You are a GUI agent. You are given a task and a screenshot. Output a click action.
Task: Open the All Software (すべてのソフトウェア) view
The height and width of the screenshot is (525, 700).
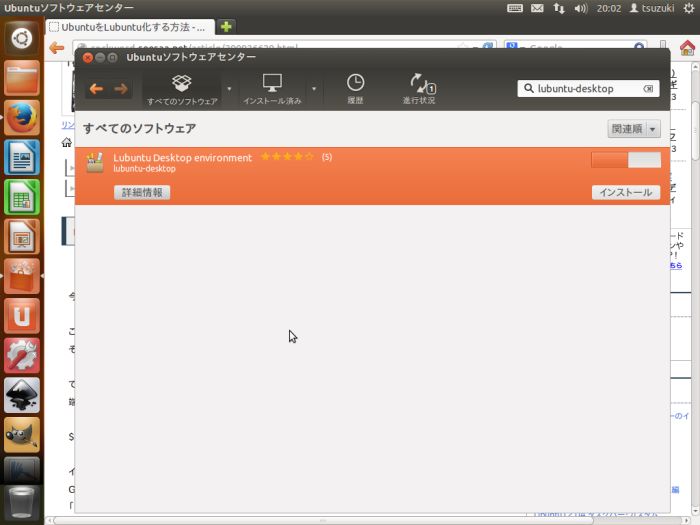click(x=182, y=88)
